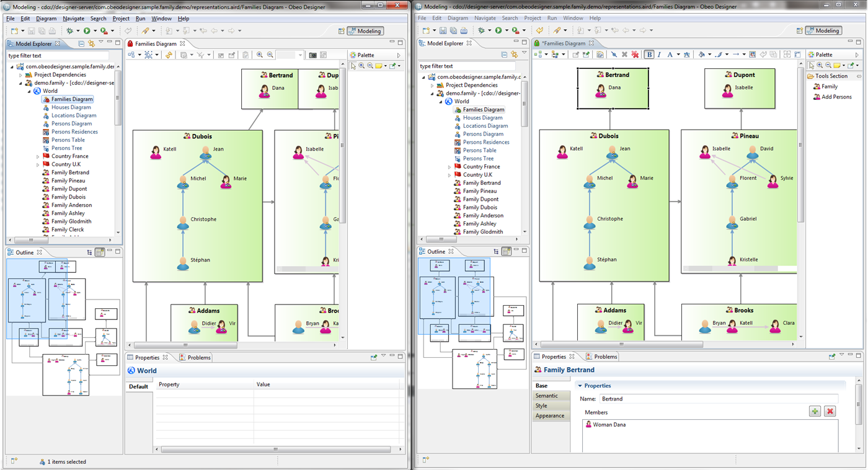Open the Diagram menu in left window

click(x=46, y=19)
